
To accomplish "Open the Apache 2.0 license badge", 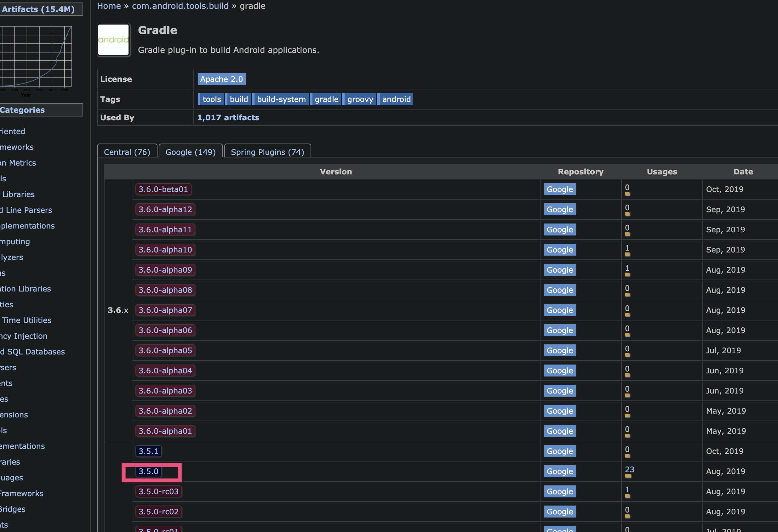I will pyautogui.click(x=221, y=79).
